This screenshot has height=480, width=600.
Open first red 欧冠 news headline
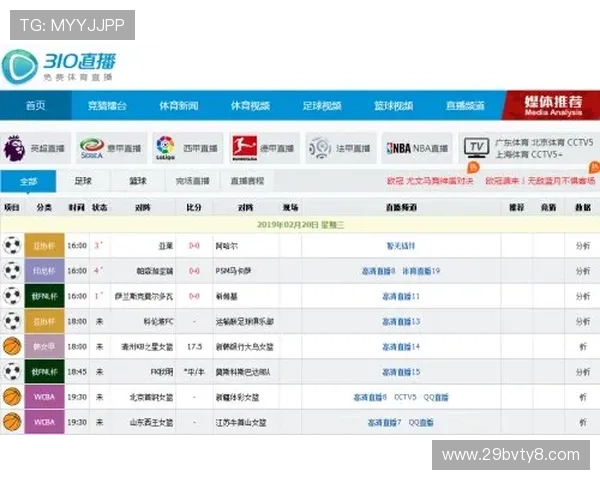430,181
